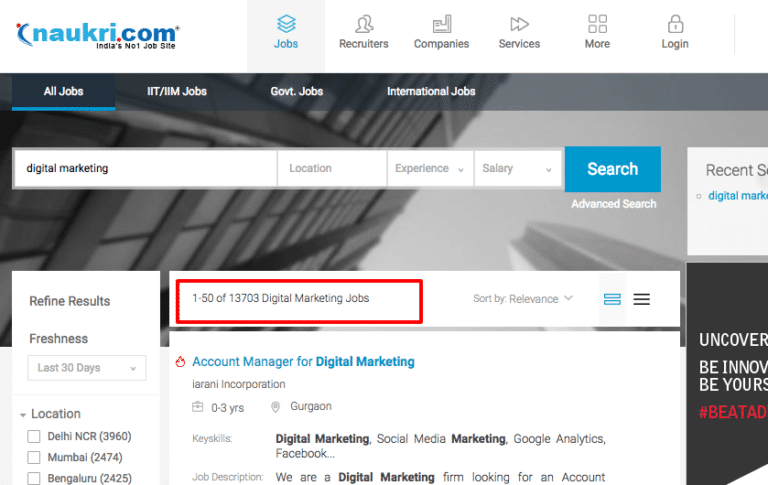Open the Recruiters icon in header

(x=364, y=23)
